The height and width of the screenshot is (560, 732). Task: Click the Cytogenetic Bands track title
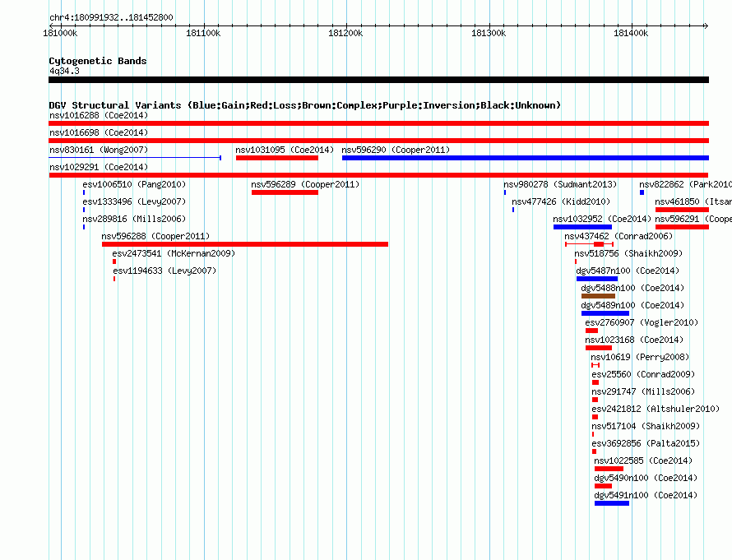(98, 61)
